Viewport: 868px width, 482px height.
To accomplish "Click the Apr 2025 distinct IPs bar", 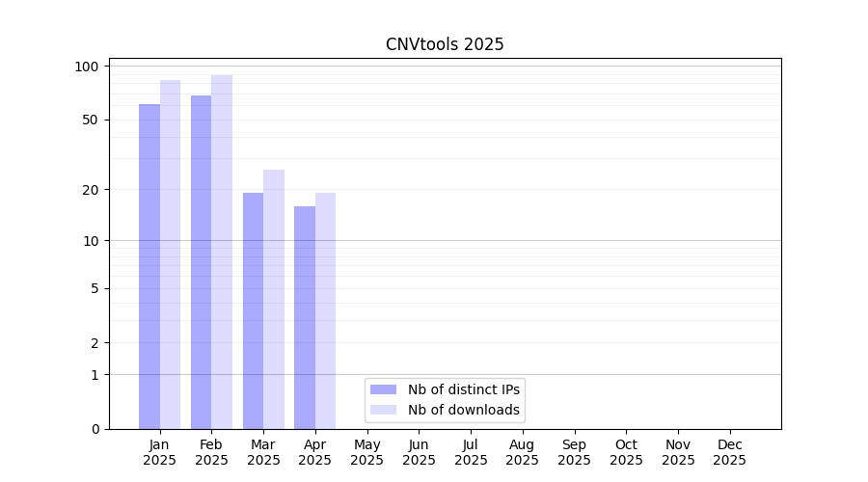I will [x=305, y=317].
